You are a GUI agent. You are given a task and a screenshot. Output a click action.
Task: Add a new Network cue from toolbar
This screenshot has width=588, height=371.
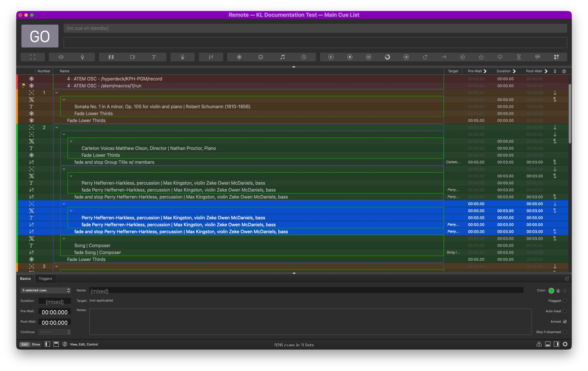[239, 57]
